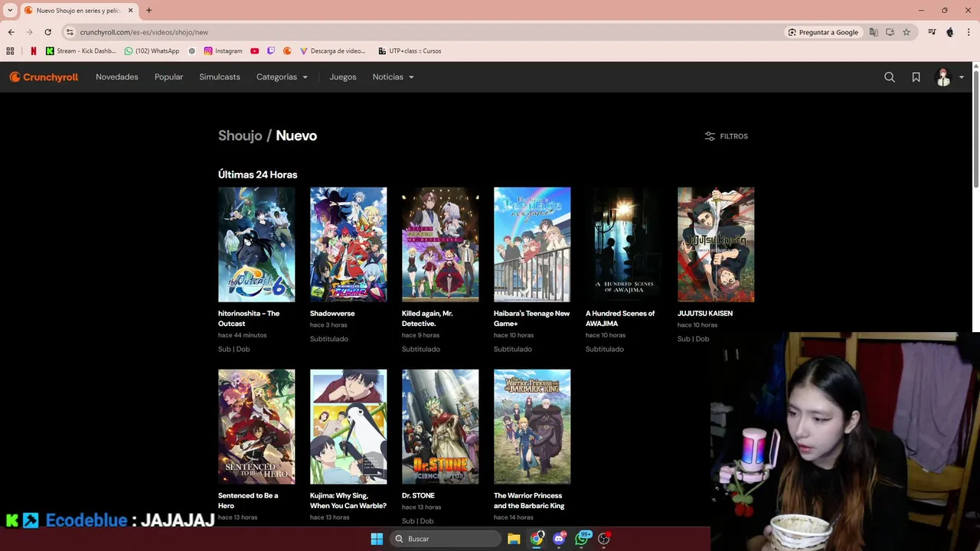Click the address bar URL field
The width and height of the screenshot is (980, 551).
tap(429, 32)
